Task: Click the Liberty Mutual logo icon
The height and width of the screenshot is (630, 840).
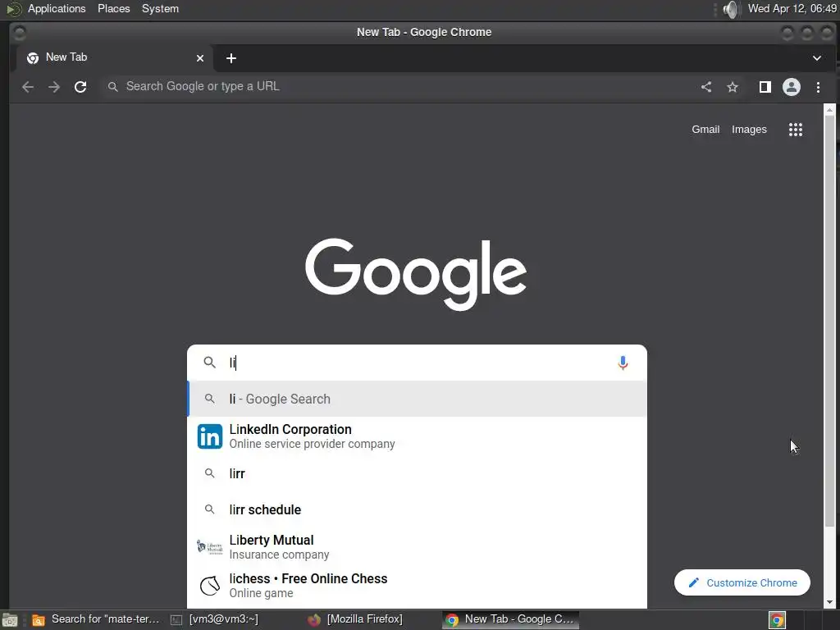Action: (x=209, y=547)
